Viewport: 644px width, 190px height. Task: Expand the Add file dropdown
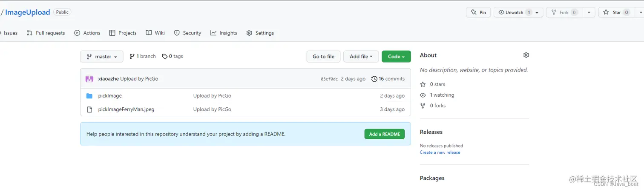[x=361, y=56]
